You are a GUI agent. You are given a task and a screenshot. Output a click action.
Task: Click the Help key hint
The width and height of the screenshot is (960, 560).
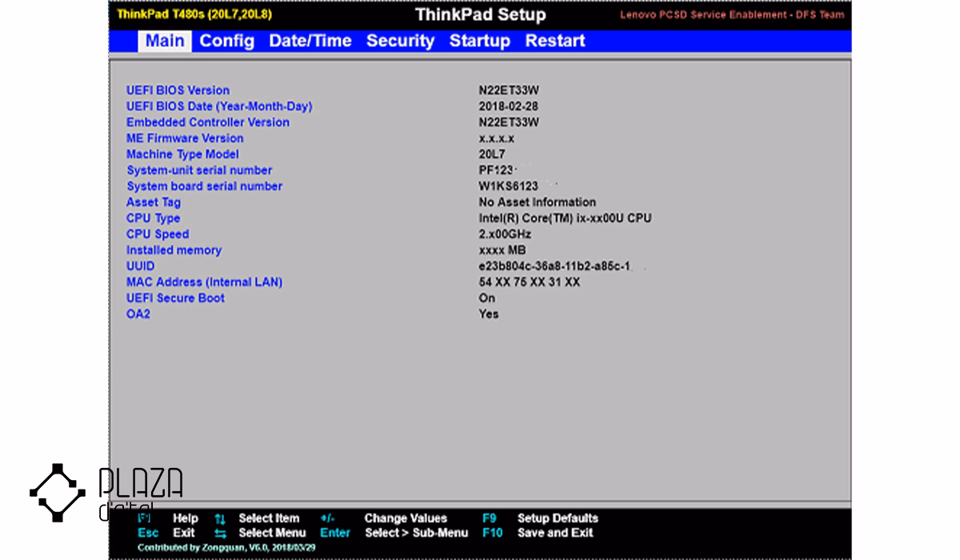pos(167,518)
